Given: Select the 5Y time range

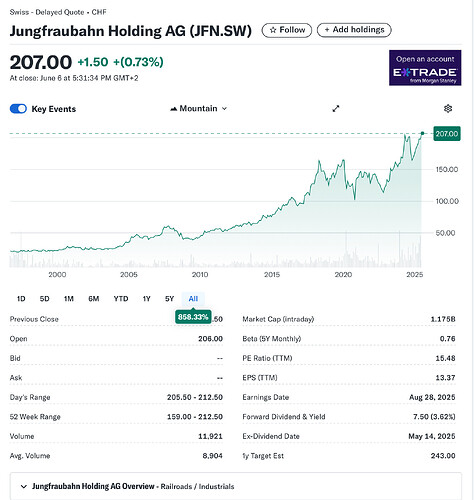Looking at the screenshot, I should pyautogui.click(x=169, y=299).
